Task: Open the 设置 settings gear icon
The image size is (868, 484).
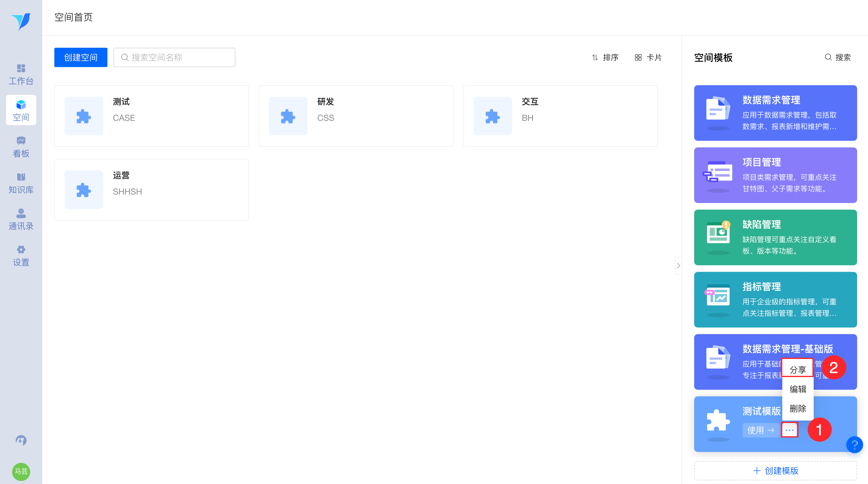Action: pyautogui.click(x=21, y=256)
